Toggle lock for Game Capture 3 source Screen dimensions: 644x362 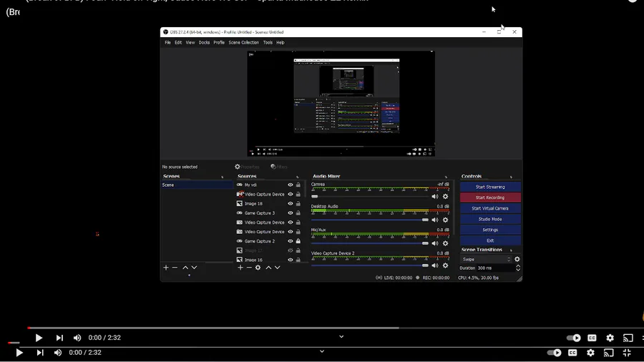[298, 213]
